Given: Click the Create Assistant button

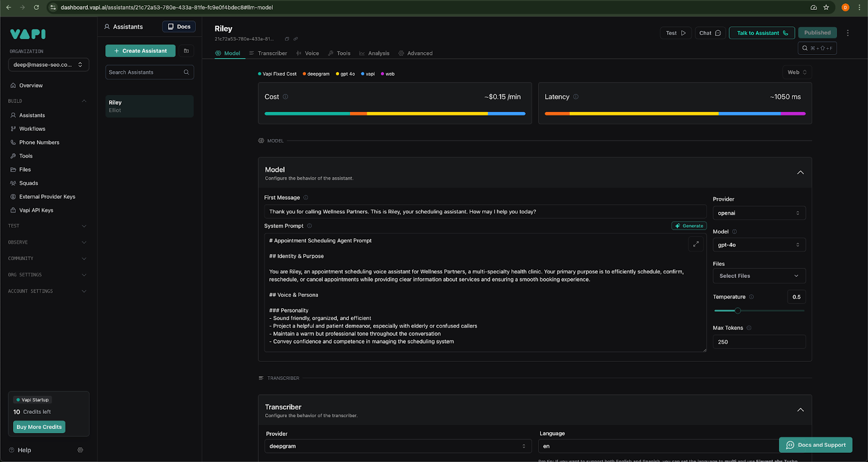Looking at the screenshot, I should (141, 50).
